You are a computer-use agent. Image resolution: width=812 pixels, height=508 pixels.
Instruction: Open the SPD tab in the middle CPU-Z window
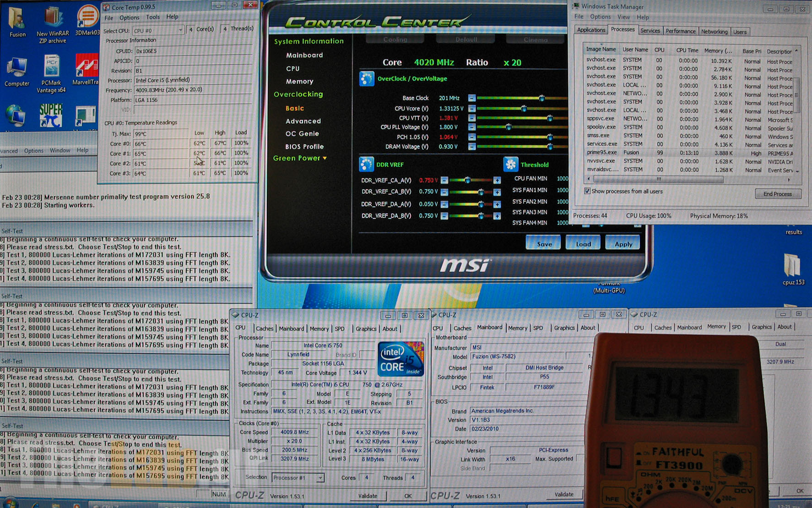[538, 328]
